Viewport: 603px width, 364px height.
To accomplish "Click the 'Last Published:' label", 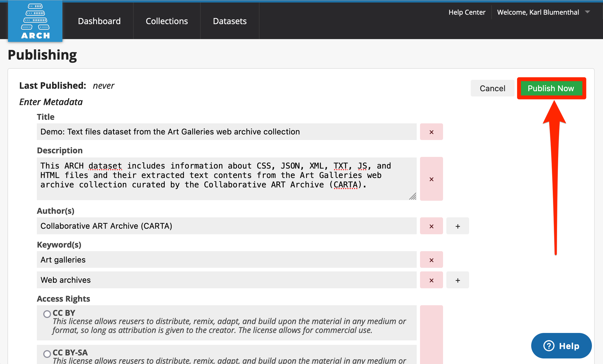I will (53, 86).
